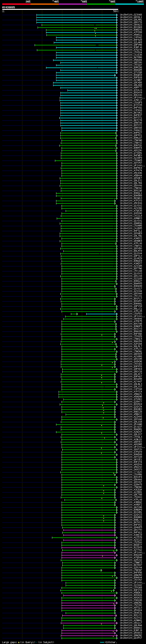The image size is (146, 644).
Task: Choose hit UniRef100_O64631
Action: pyautogui.click(x=131, y=613)
